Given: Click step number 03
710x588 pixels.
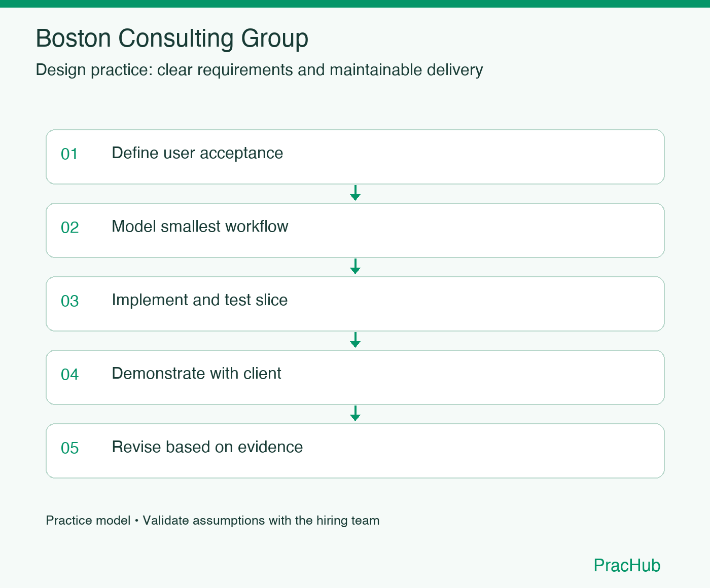Looking at the screenshot, I should point(69,301).
